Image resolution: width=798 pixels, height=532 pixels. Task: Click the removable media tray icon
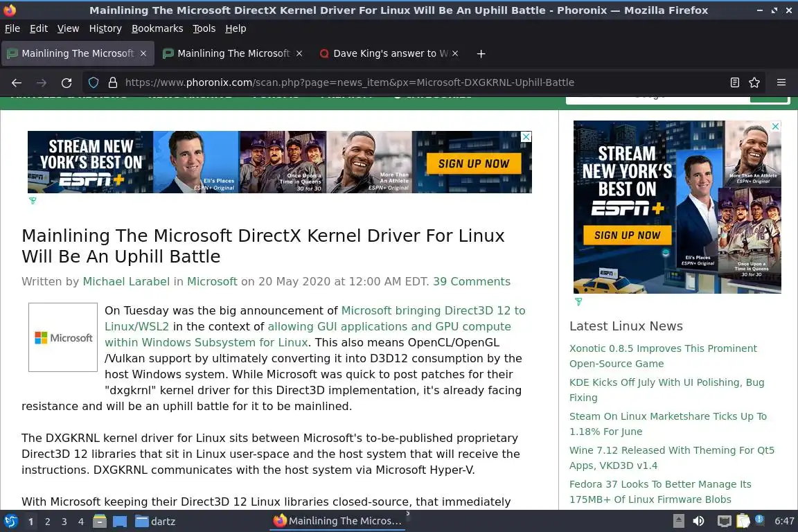tap(678, 522)
